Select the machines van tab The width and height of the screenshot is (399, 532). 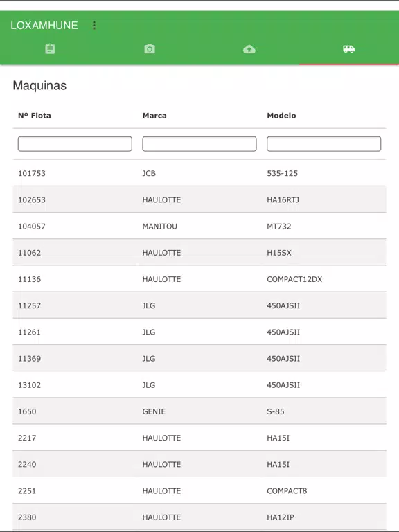pyautogui.click(x=348, y=49)
